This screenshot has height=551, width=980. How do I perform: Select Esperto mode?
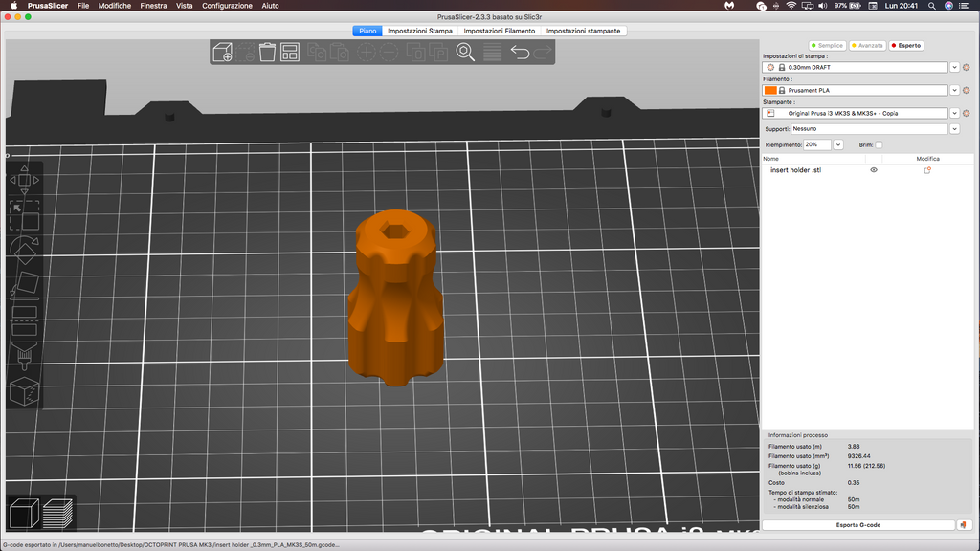(906, 46)
